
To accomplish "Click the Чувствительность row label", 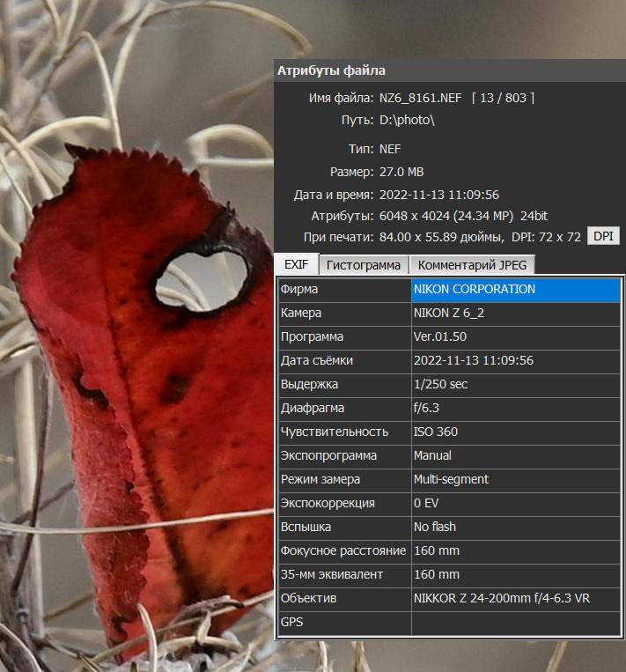I will pyautogui.click(x=344, y=432).
